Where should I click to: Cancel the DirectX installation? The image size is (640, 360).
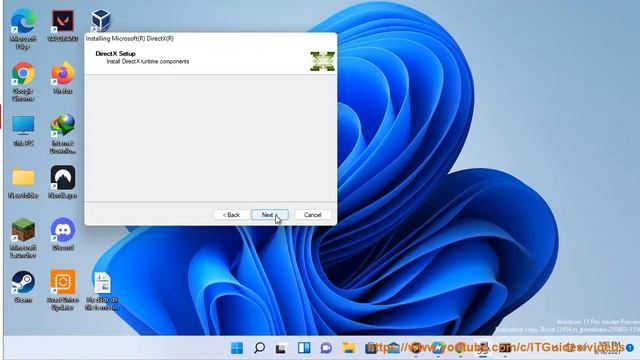tap(313, 215)
